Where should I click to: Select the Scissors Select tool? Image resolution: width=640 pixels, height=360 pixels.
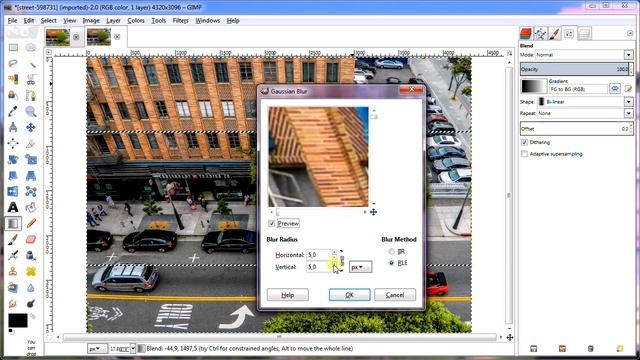pos(31,79)
